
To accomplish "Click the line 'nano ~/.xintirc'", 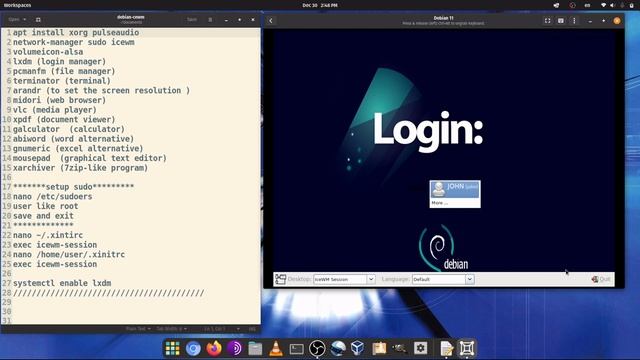I will pos(48,236).
